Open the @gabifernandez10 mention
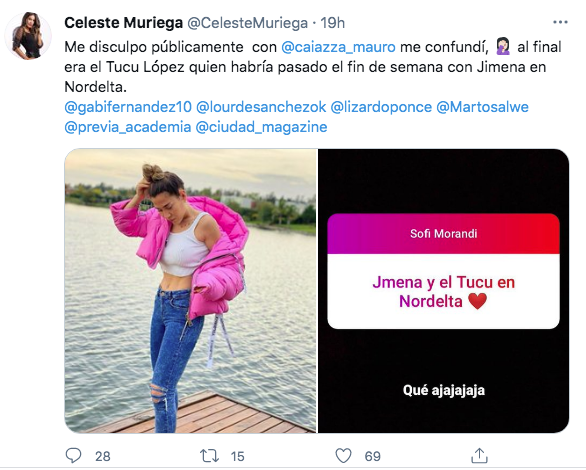 point(128,107)
